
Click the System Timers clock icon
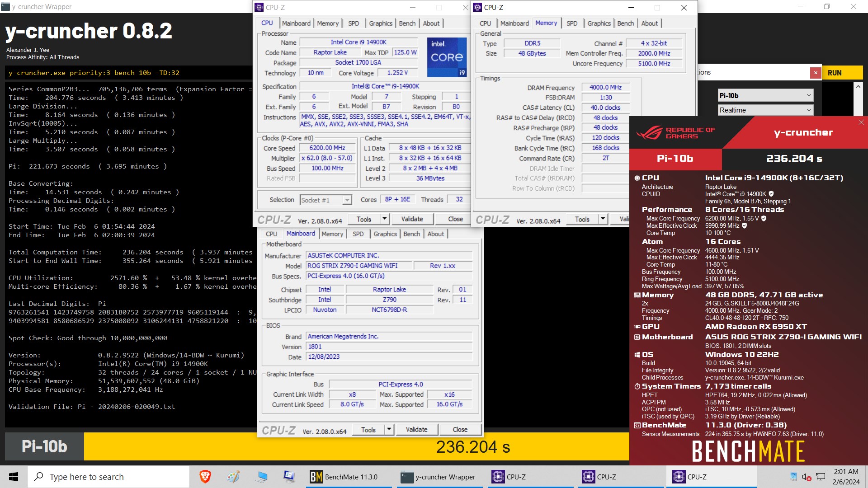pyautogui.click(x=637, y=386)
